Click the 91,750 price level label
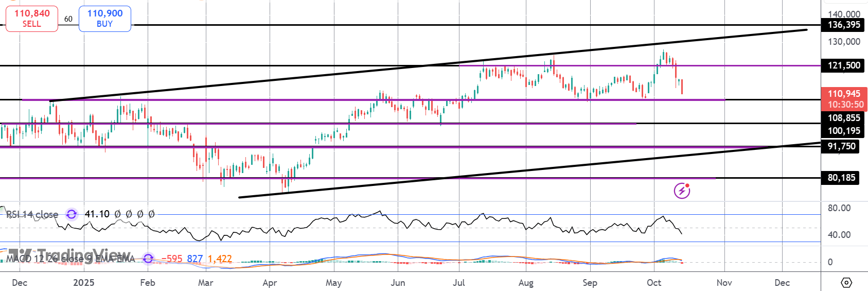This screenshot has height=291, width=868. click(x=841, y=146)
